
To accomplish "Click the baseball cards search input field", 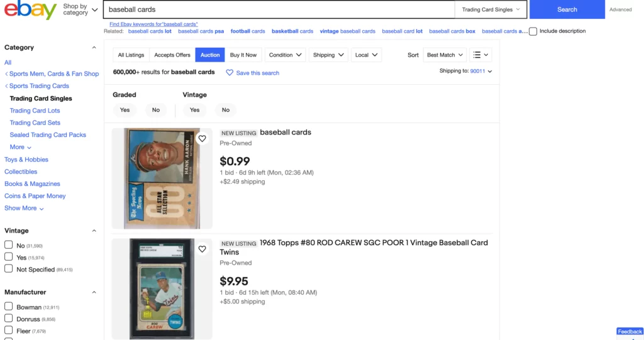I will pos(279,9).
